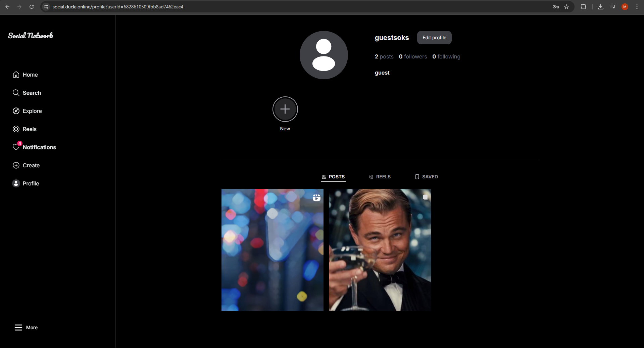This screenshot has width=644, height=348.
Task: Open the browser extensions puzzle icon
Action: pyautogui.click(x=583, y=7)
